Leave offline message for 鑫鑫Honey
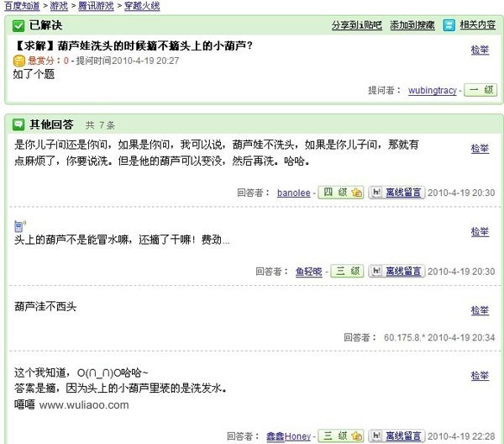 click(403, 436)
